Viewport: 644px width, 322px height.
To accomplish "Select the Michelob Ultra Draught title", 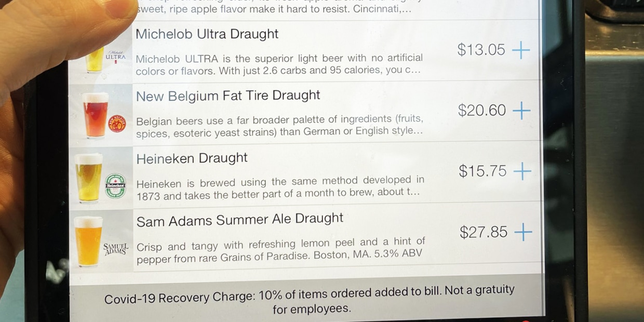I will point(207,34).
